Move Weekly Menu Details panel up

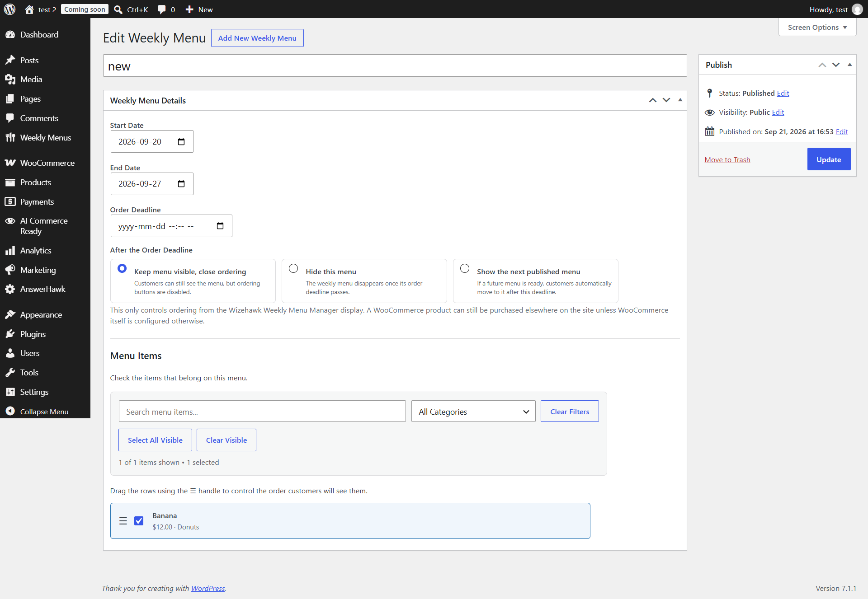[x=652, y=100]
